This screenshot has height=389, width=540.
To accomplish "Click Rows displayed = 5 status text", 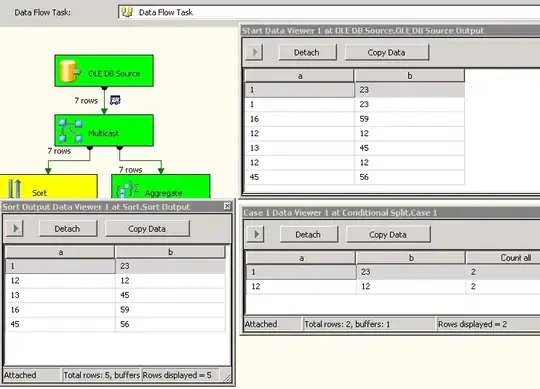I will [177, 375].
